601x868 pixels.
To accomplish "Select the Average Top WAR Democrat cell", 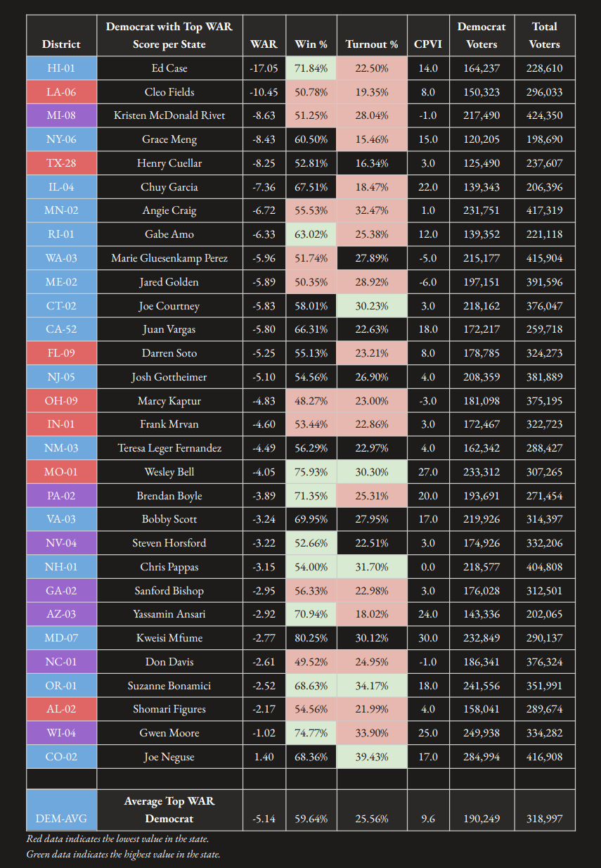I will click(x=169, y=810).
